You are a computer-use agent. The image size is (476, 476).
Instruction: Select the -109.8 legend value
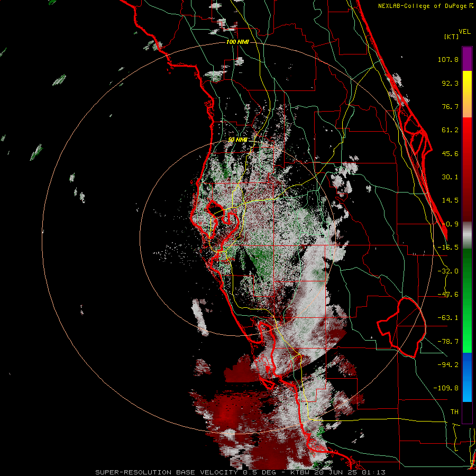446,388
